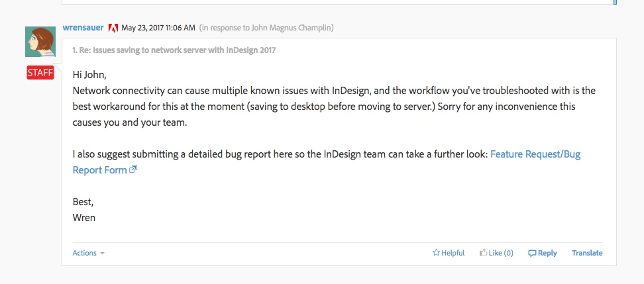Expand the Actions dropdown
Image resolution: width=644 pixels, height=284 pixels.
pos(88,253)
